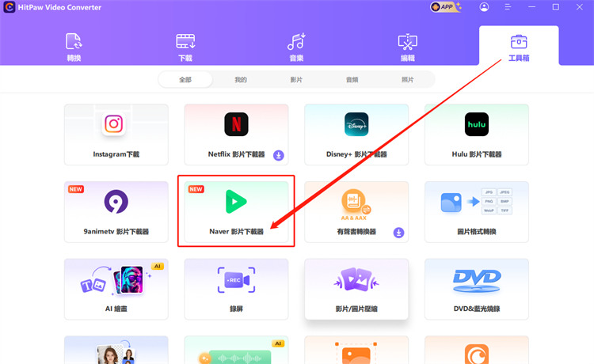
Task: Open 影片/圖片壓縮 label
Action: (356, 309)
